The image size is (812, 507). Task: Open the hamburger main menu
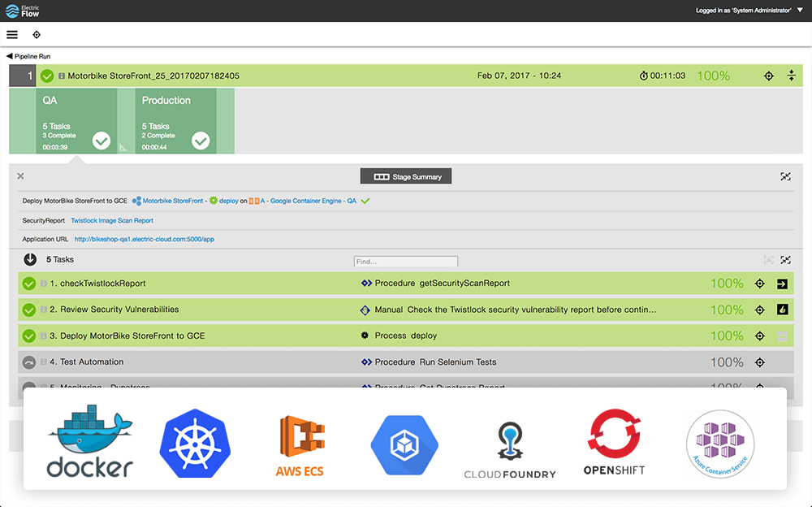pos(12,35)
